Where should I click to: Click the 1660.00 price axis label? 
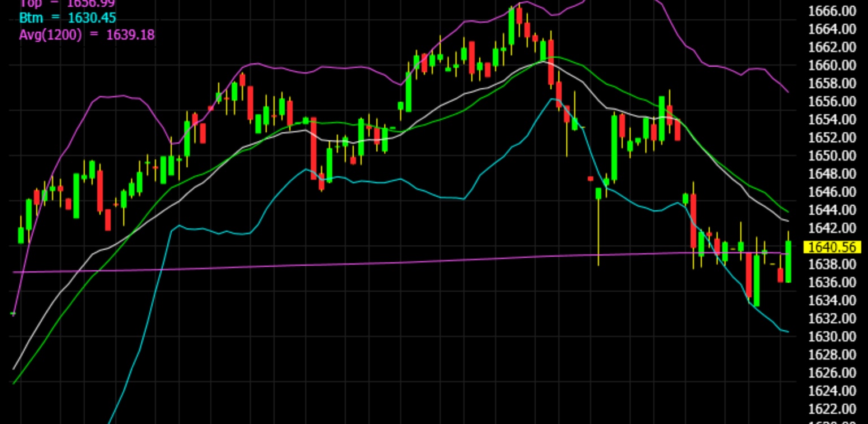(x=832, y=65)
